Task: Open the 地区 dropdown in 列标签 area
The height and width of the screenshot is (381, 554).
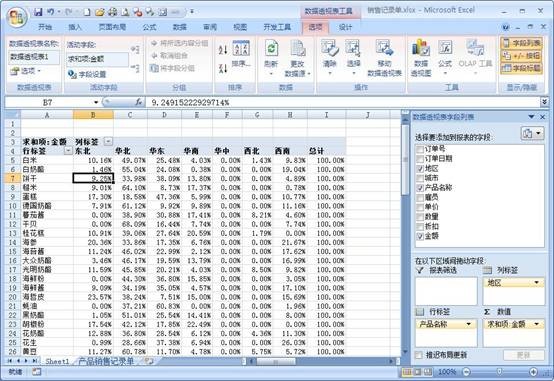Action: [536, 283]
